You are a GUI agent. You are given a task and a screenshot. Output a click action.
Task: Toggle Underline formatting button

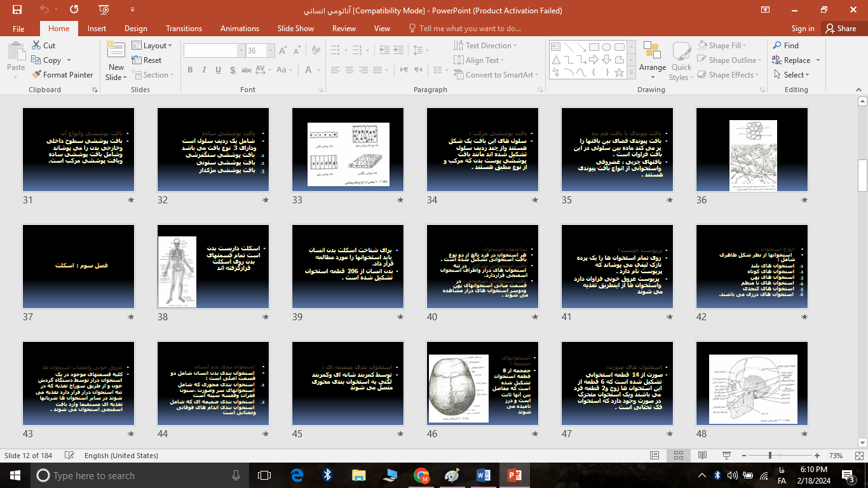[218, 71]
